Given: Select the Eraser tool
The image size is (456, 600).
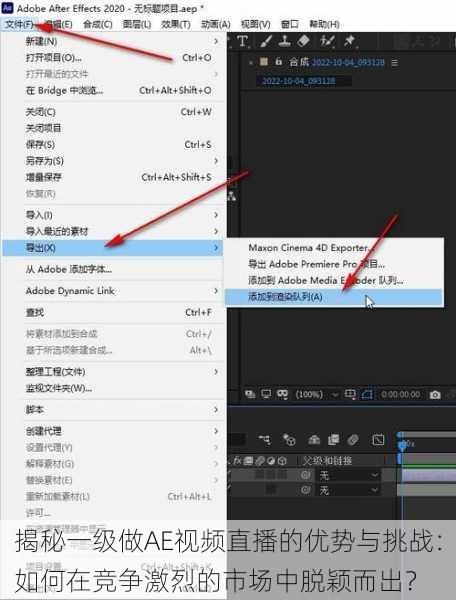Looking at the screenshot, I should point(304,41).
